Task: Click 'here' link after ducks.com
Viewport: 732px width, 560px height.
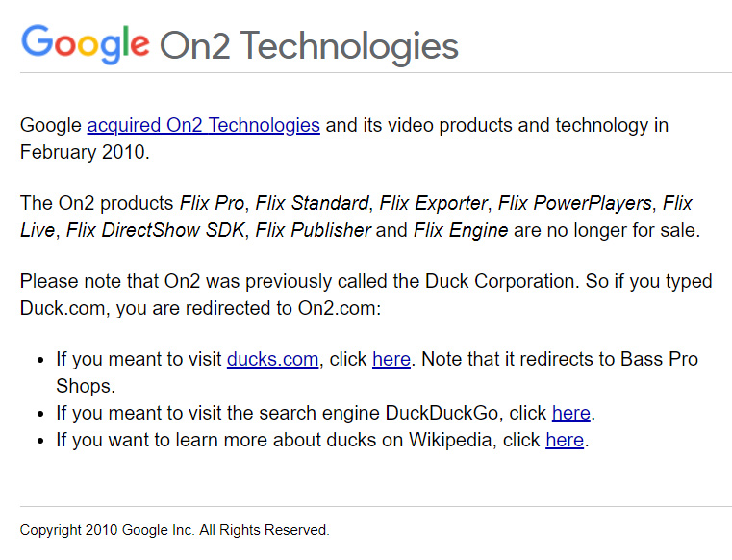Action: tap(391, 359)
